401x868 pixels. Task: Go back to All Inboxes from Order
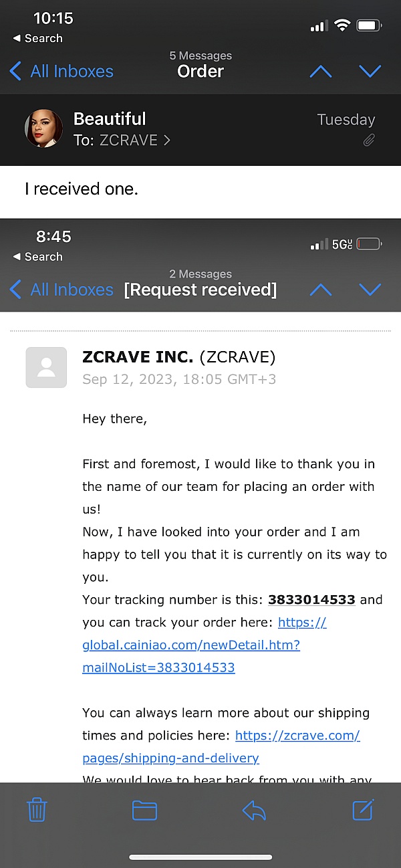(x=61, y=72)
